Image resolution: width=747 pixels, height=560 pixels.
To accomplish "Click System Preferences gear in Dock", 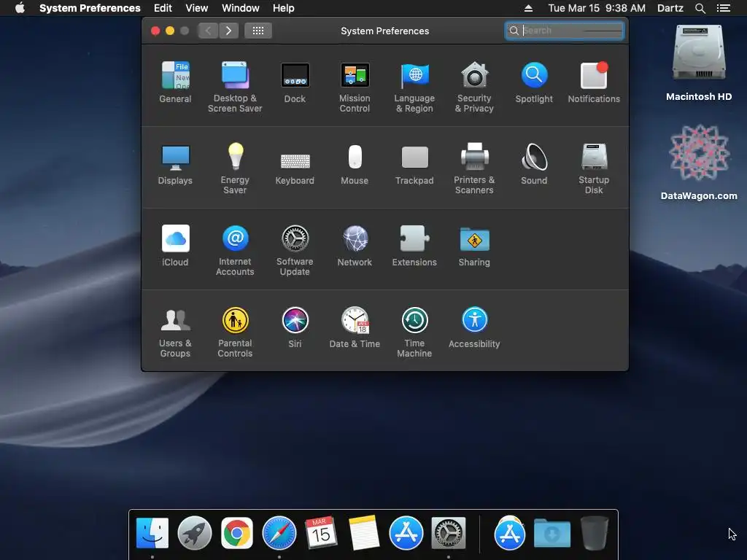I will coord(449,533).
